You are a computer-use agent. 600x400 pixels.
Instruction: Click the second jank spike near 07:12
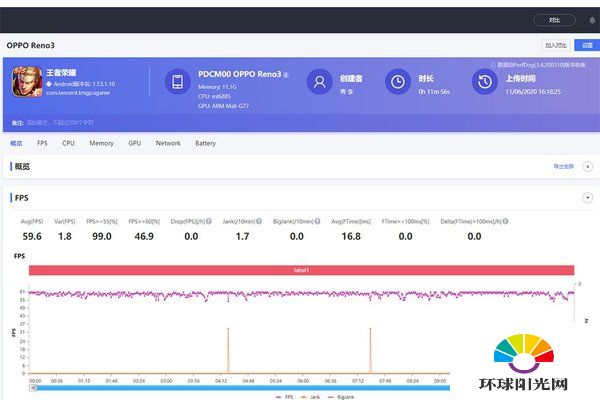point(370,350)
